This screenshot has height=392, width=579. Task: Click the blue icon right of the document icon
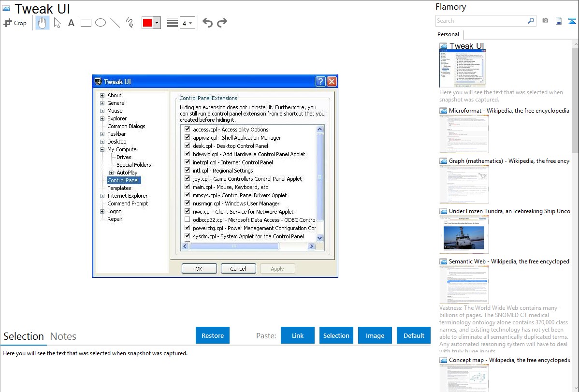coord(572,21)
